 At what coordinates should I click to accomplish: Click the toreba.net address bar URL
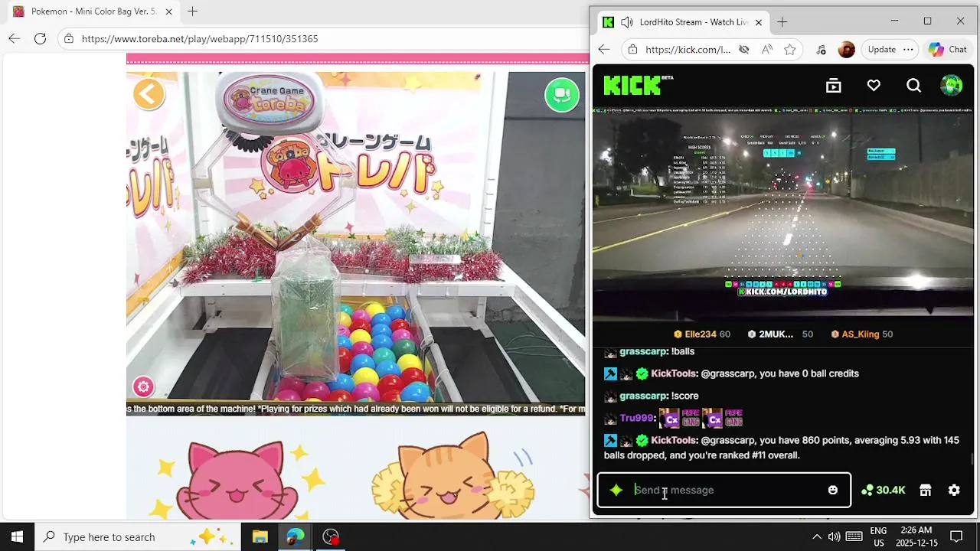tap(199, 38)
